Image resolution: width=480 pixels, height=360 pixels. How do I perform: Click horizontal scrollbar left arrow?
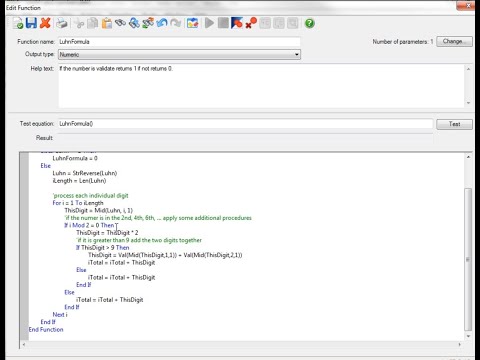[23, 344]
